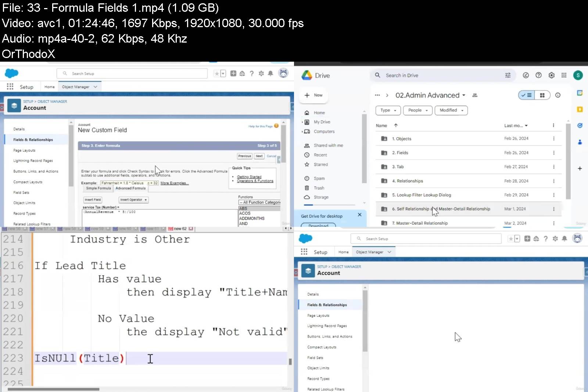The height and width of the screenshot is (392, 588).
Task: Open Starred in the Drive sidebar
Action: (321, 164)
